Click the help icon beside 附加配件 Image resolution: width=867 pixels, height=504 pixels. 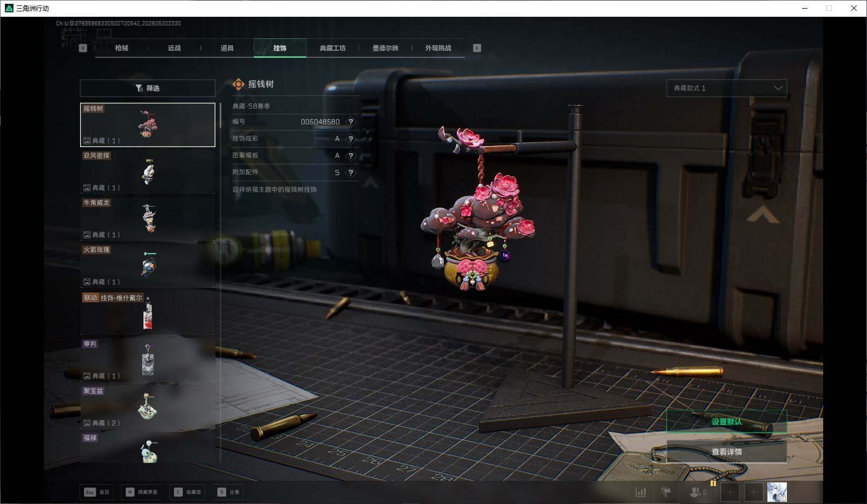(351, 173)
